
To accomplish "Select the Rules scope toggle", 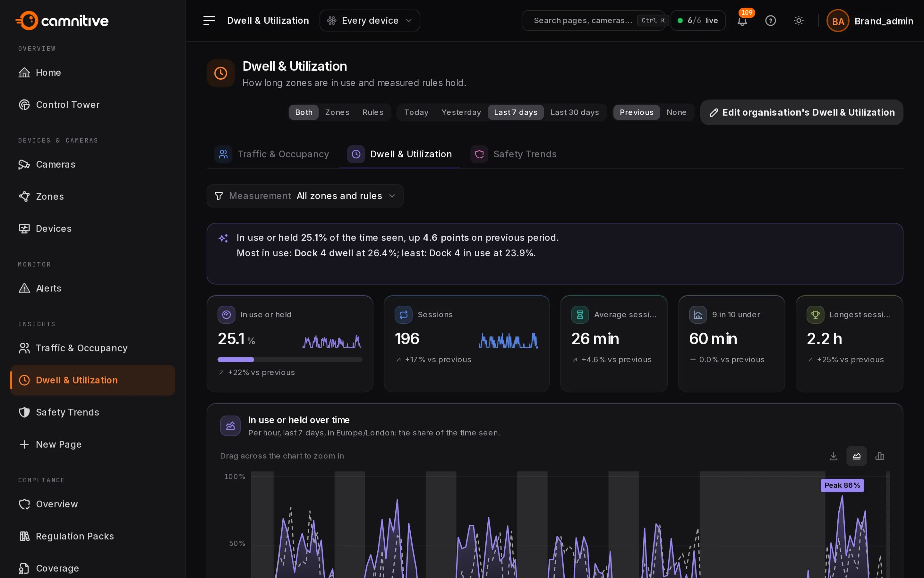I will point(373,112).
